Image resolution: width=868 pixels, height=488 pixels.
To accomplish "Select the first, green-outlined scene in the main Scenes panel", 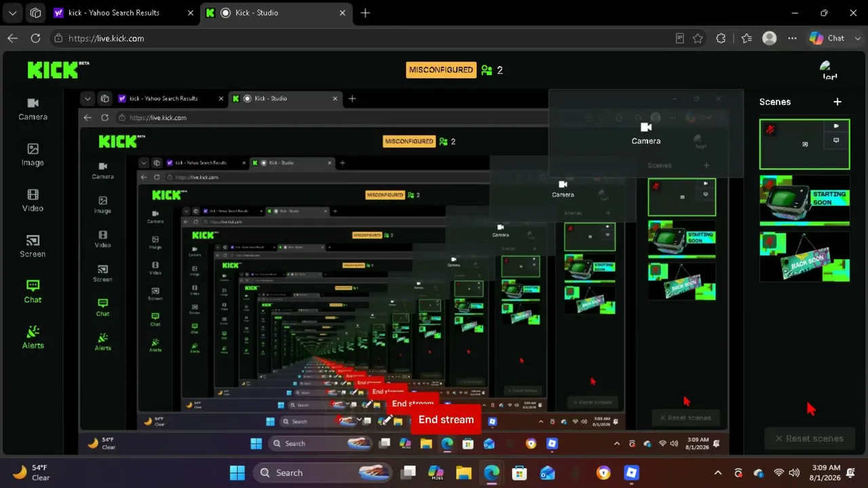I will [x=804, y=144].
